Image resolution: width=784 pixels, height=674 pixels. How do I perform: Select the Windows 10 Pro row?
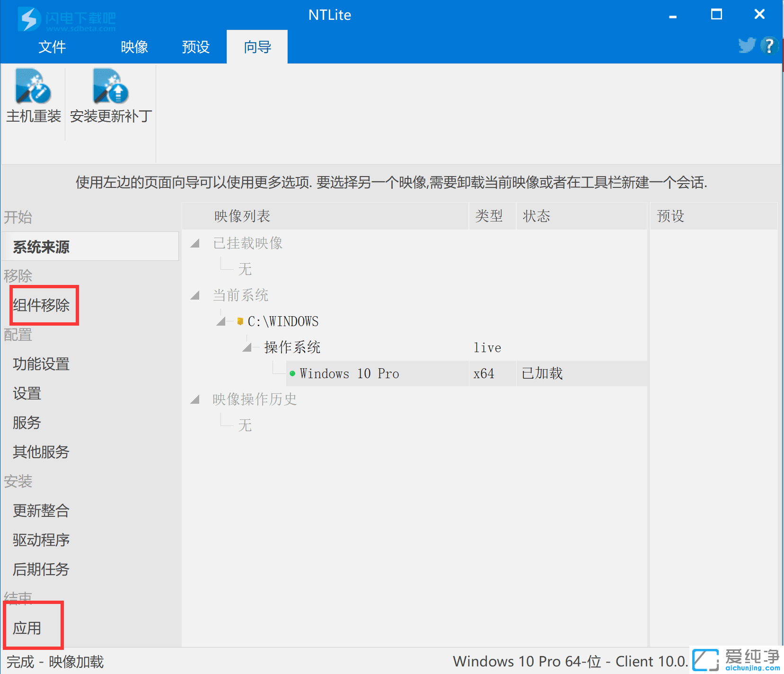click(350, 373)
